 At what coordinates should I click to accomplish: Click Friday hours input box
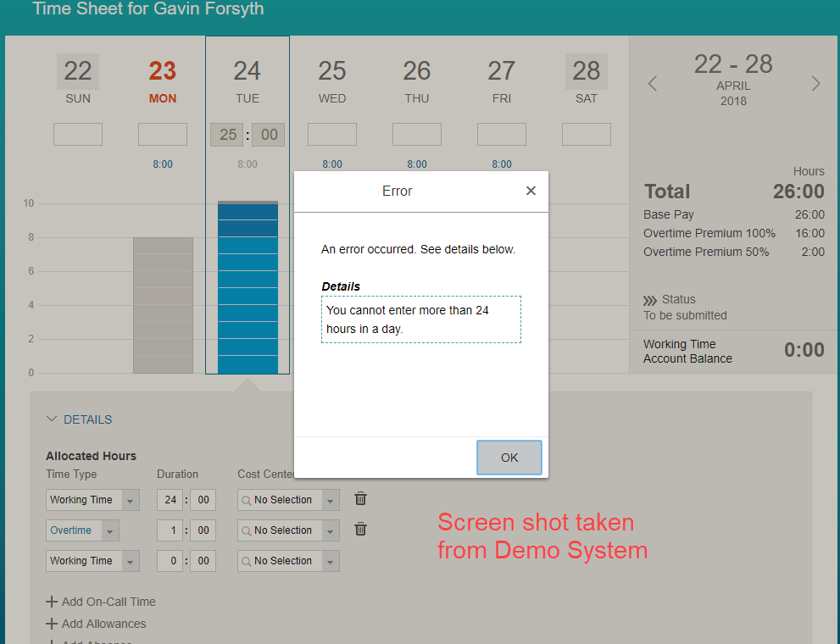point(502,135)
